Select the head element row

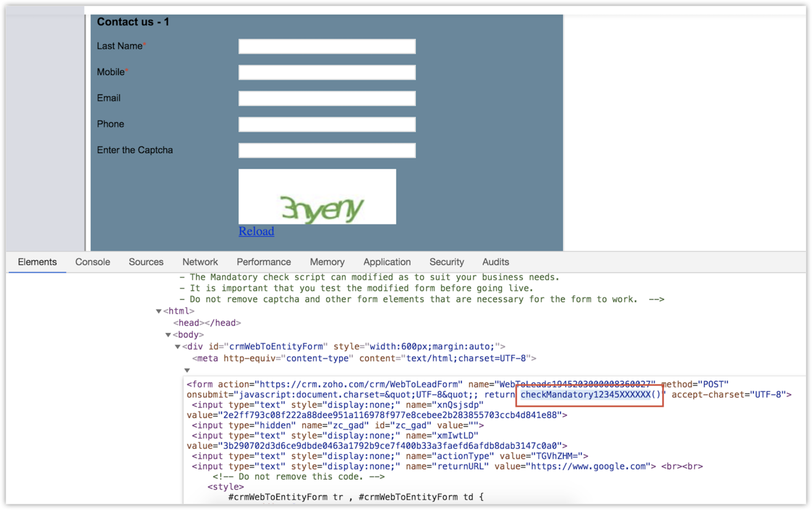207,323
